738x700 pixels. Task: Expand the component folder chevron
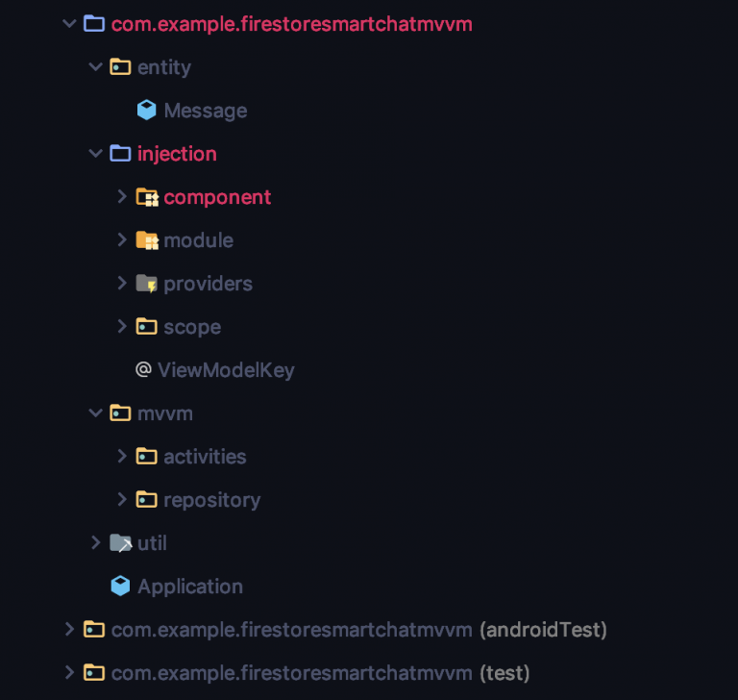coord(122,196)
